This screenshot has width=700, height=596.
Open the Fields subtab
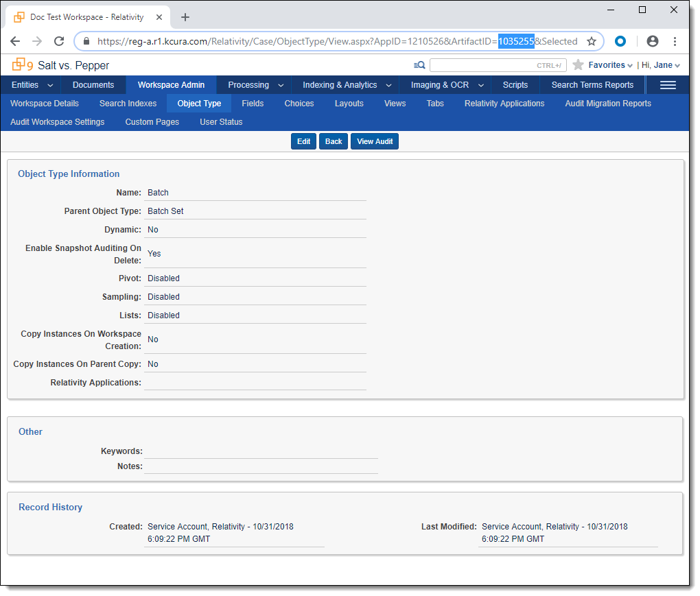click(x=253, y=104)
